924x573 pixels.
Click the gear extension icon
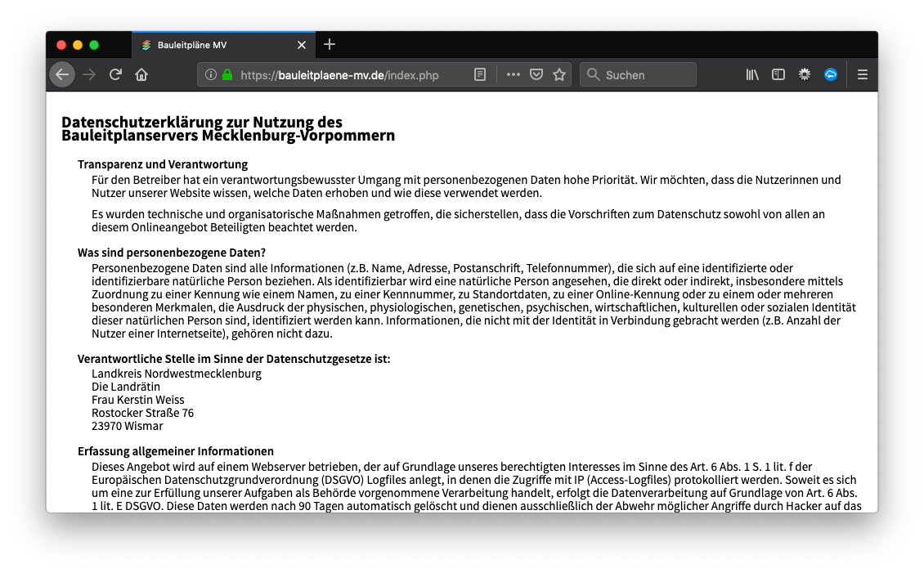[x=805, y=74]
